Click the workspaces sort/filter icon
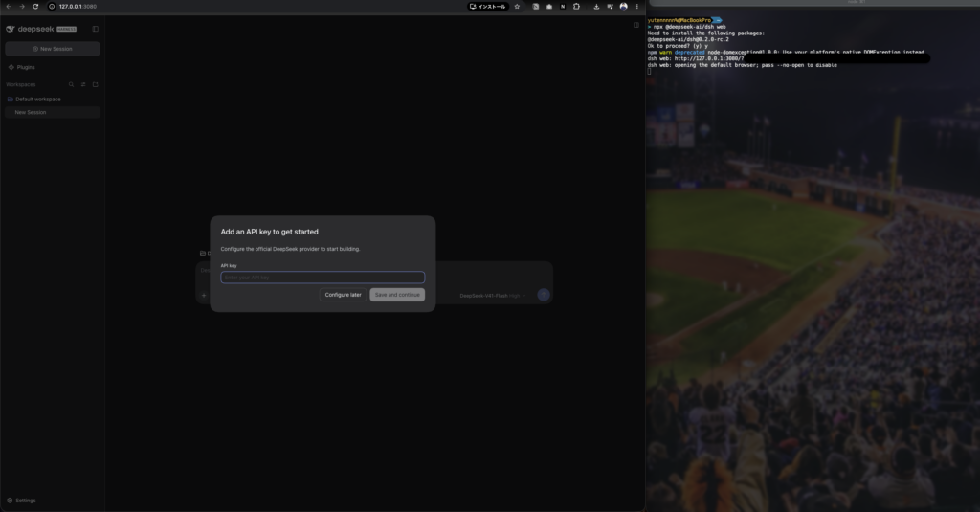Viewport: 980px width, 512px height. (x=83, y=84)
